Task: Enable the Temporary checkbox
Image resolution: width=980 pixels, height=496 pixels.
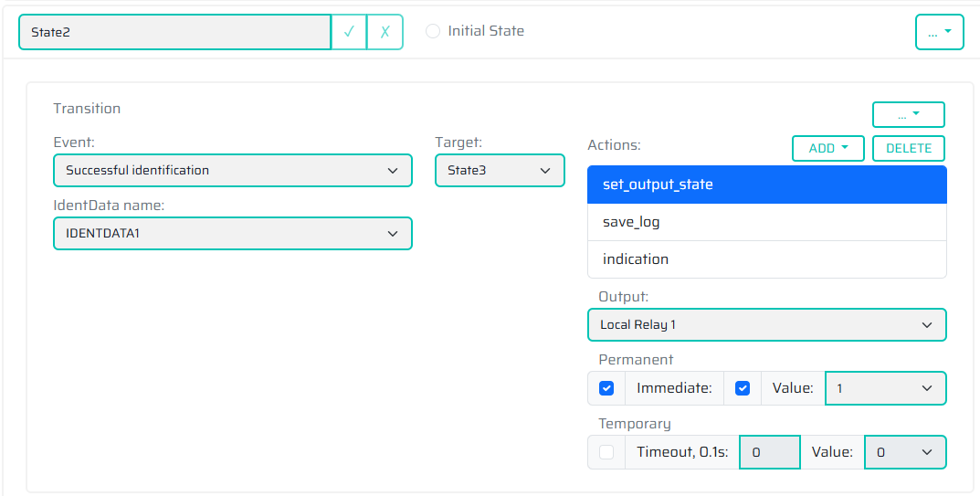Action: tap(606, 452)
